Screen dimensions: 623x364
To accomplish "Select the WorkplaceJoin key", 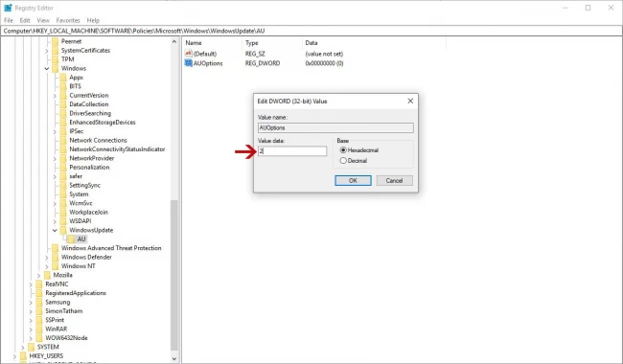I will 88,212.
